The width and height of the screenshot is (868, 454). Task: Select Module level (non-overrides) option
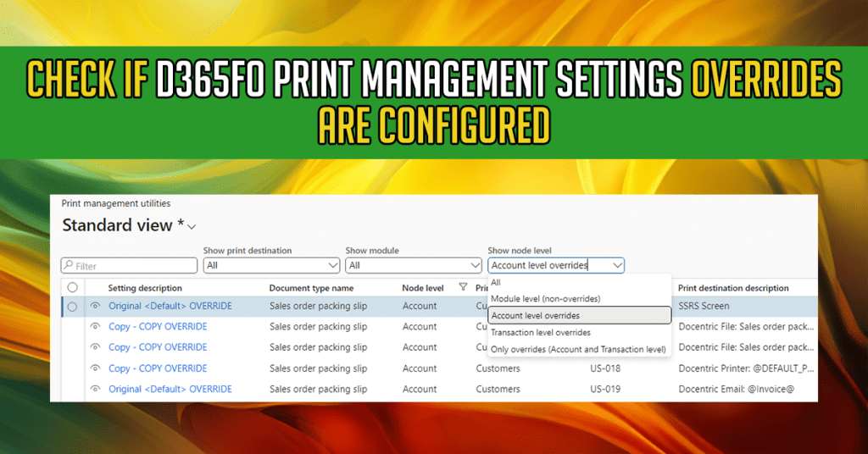coord(579,299)
